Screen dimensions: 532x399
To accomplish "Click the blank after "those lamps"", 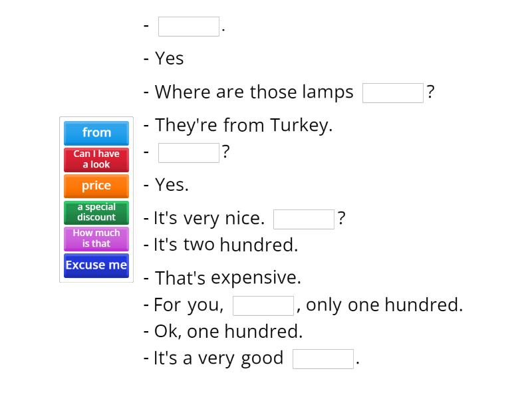I will click(392, 92).
